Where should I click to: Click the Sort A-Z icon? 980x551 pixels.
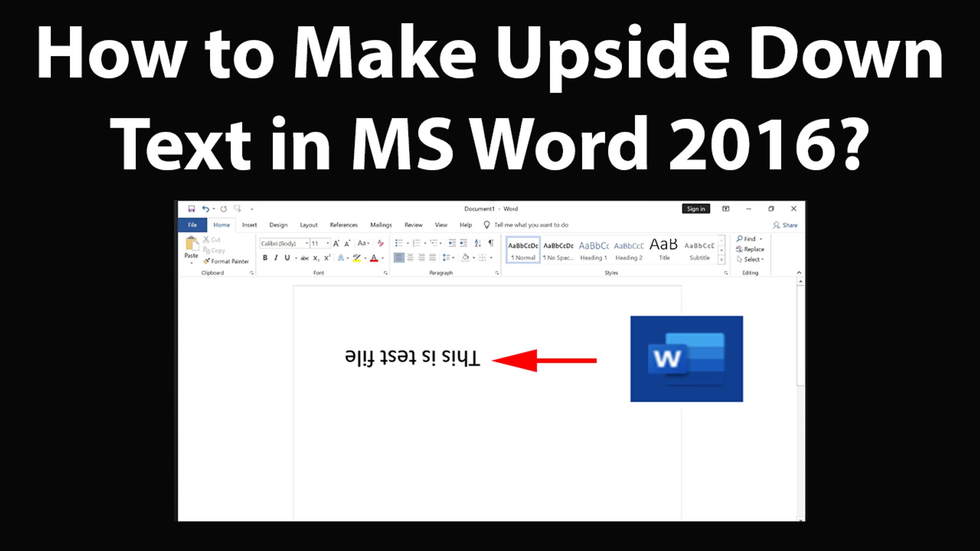coord(477,243)
